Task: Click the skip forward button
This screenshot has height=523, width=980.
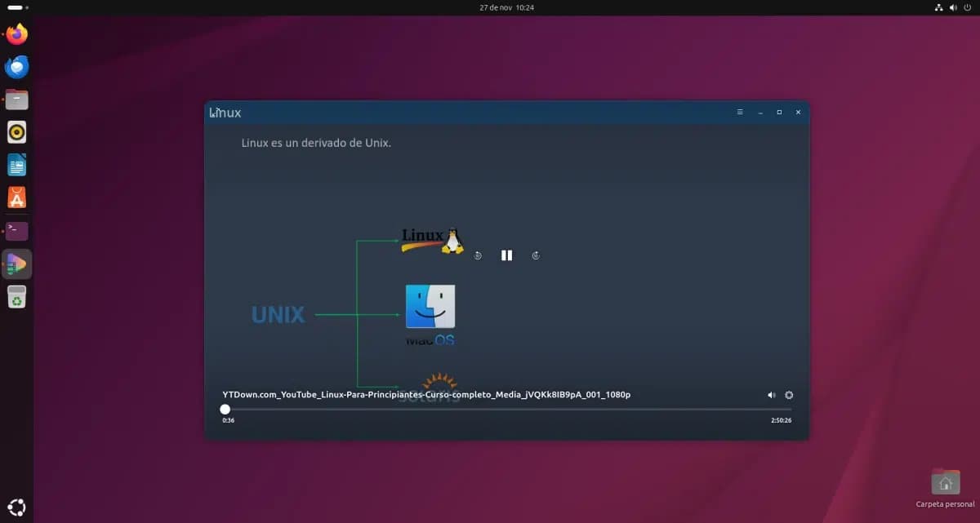Action: tap(536, 255)
